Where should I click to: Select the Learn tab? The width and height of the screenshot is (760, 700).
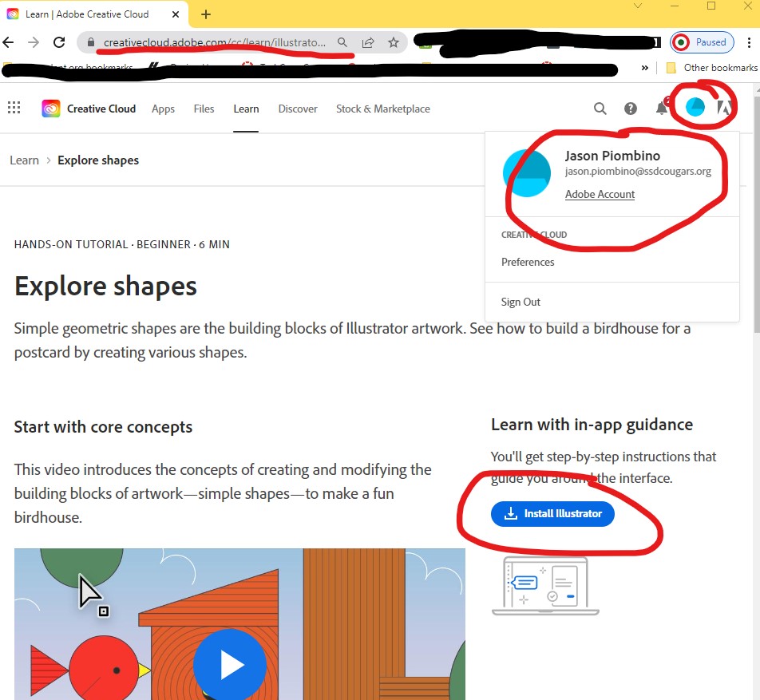246,109
